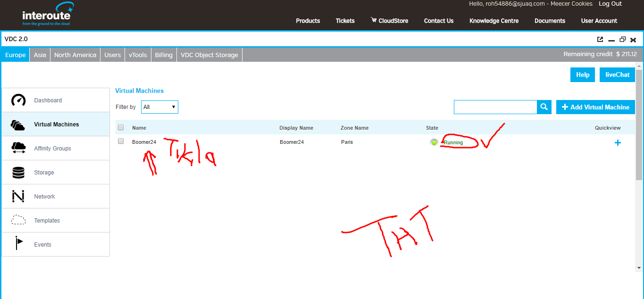644x299 pixels.
Task: Click the Affinity Groups cloud icon
Action: 18,148
